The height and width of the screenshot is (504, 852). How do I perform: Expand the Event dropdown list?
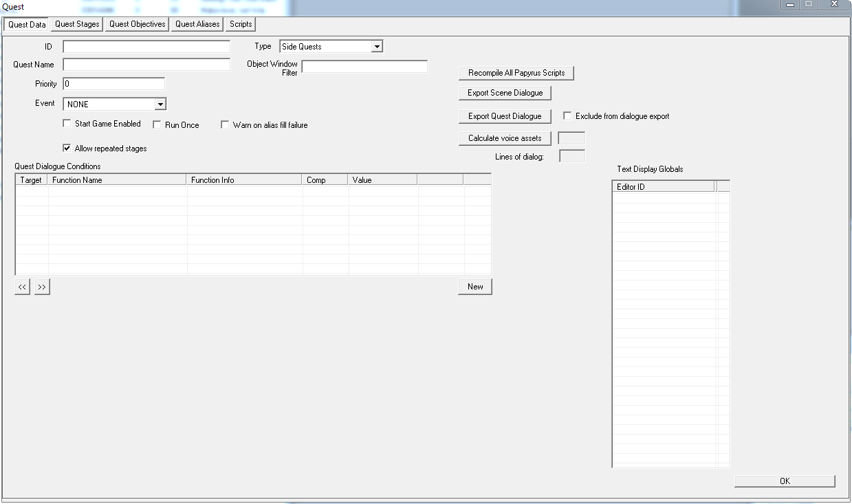click(x=160, y=105)
